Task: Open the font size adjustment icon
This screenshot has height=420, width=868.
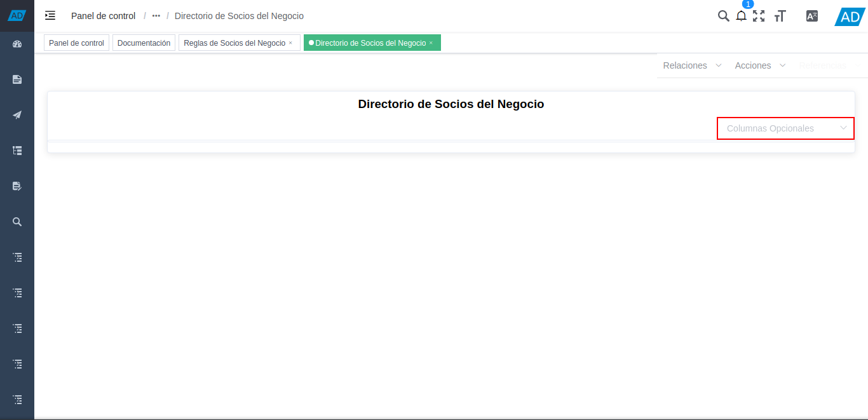Action: click(780, 16)
